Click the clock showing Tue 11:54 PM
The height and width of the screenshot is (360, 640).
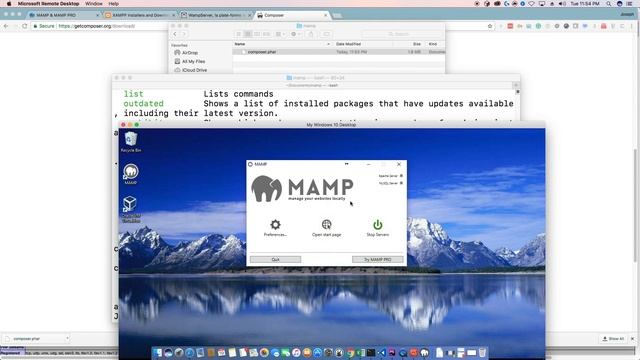pyautogui.click(x=585, y=4)
